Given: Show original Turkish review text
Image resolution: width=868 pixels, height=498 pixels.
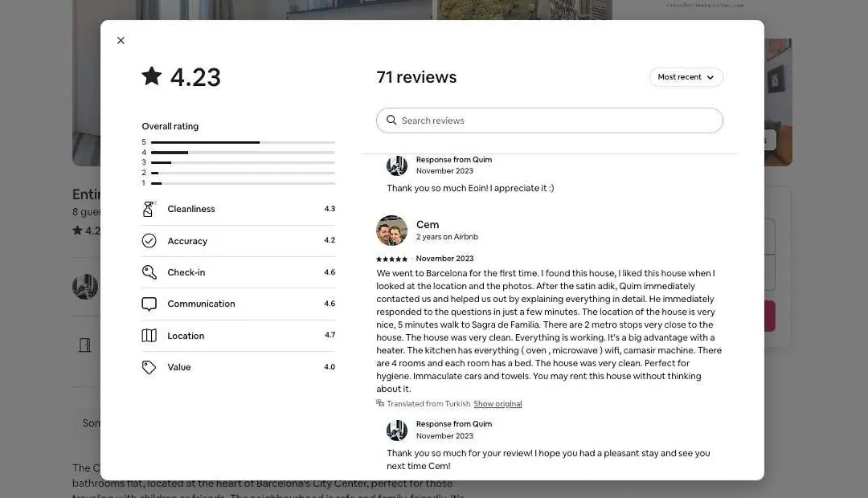Looking at the screenshot, I should (497, 404).
